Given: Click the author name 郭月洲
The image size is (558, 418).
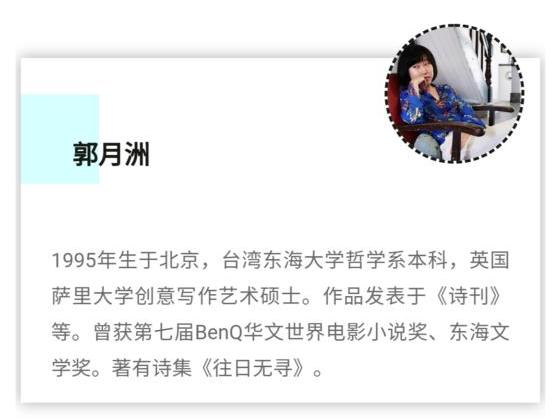Looking at the screenshot, I should 111,154.
